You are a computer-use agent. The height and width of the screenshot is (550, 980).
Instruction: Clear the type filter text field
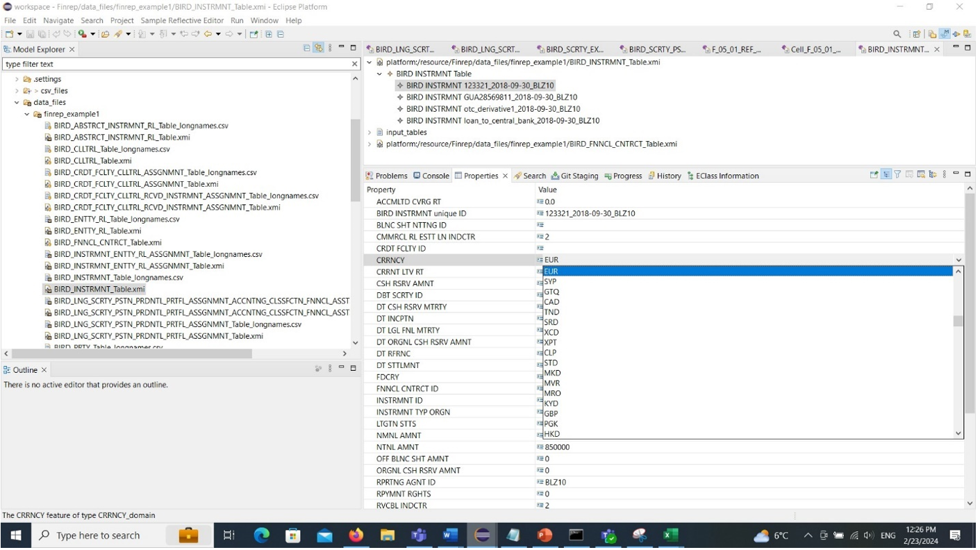[354, 63]
